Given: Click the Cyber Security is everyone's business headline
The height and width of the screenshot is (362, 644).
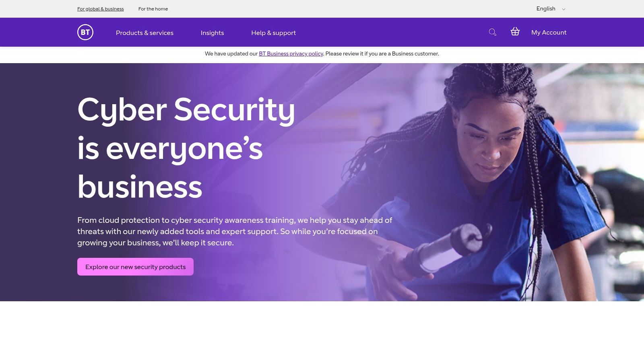Looking at the screenshot, I should tap(186, 148).
